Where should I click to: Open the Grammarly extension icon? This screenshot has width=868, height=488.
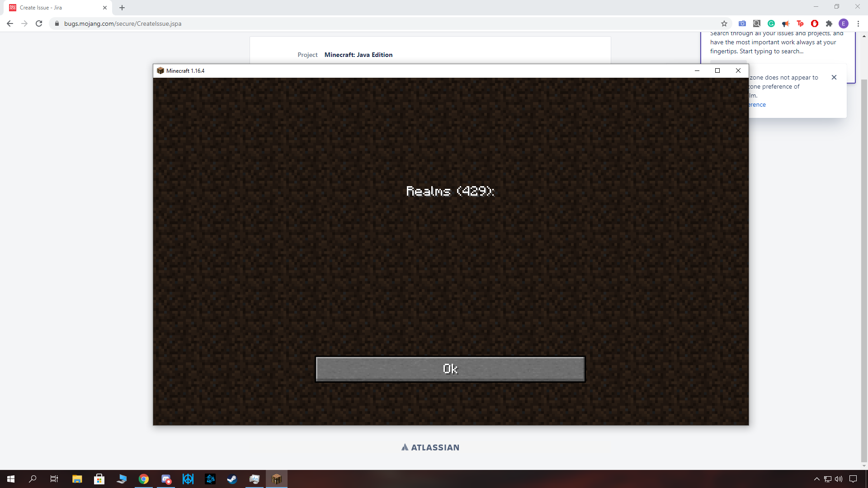coord(771,23)
